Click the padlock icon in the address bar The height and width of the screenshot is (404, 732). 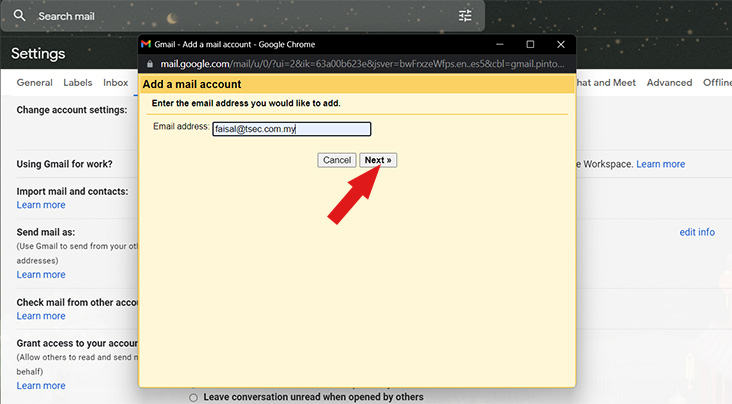tap(150, 64)
